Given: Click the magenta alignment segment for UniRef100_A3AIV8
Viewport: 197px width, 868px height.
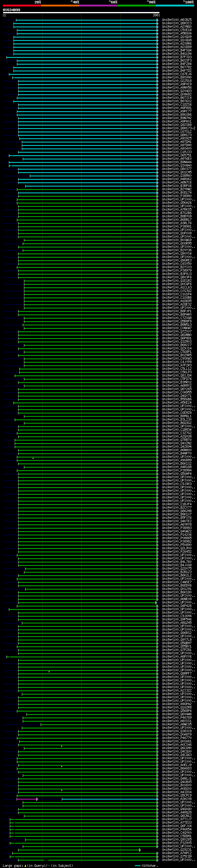Looking at the screenshot, I should click(x=27, y=799).
